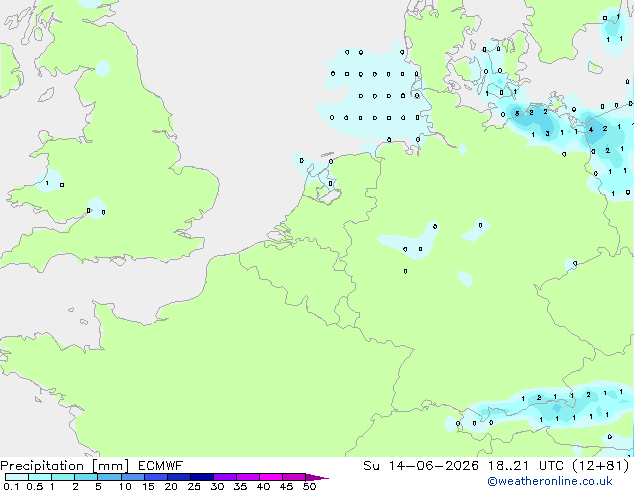Pick the 40–45 mm magenta legend swatch
The width and height of the screenshot is (634, 490).
coord(271,477)
